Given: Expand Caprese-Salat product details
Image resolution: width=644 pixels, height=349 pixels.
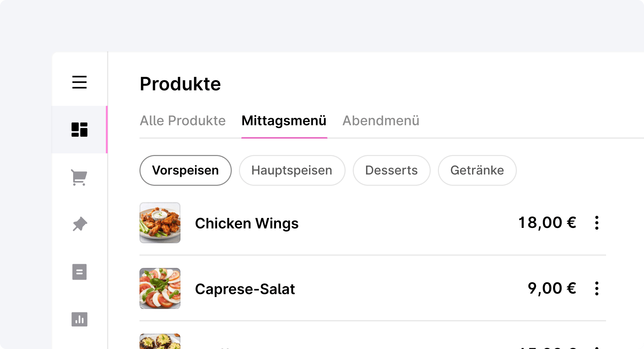Looking at the screenshot, I should pyautogui.click(x=245, y=288).
